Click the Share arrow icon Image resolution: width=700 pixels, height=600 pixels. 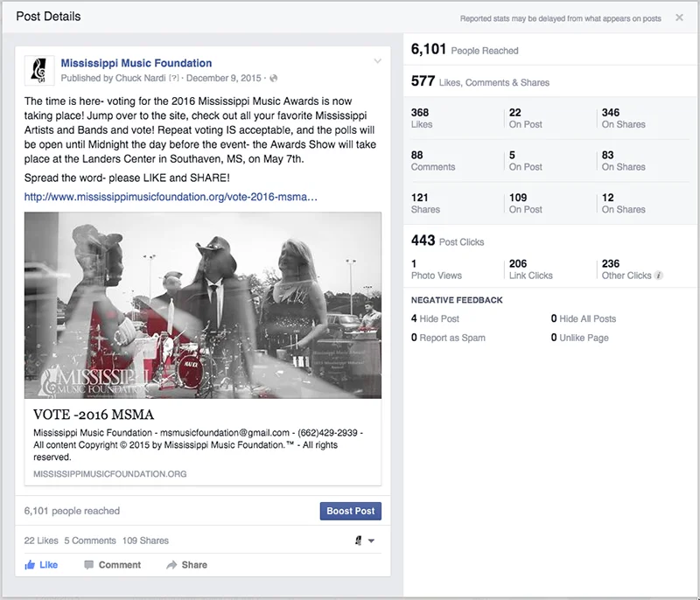(x=171, y=565)
